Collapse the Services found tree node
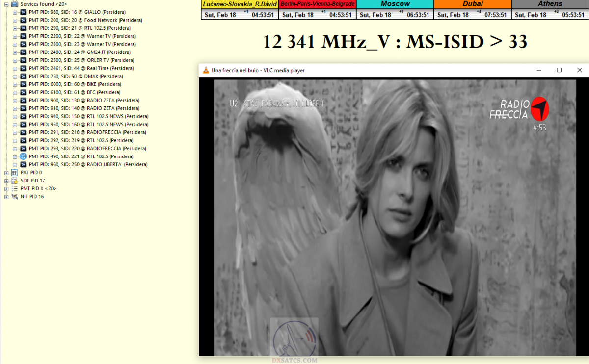Image resolution: width=589 pixels, height=364 pixels. point(6,4)
